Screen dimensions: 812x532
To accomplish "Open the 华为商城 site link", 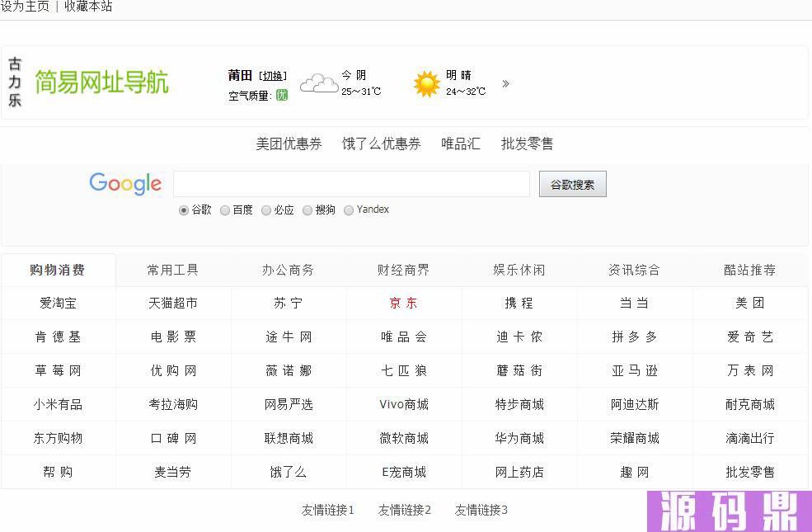I will [519, 438].
